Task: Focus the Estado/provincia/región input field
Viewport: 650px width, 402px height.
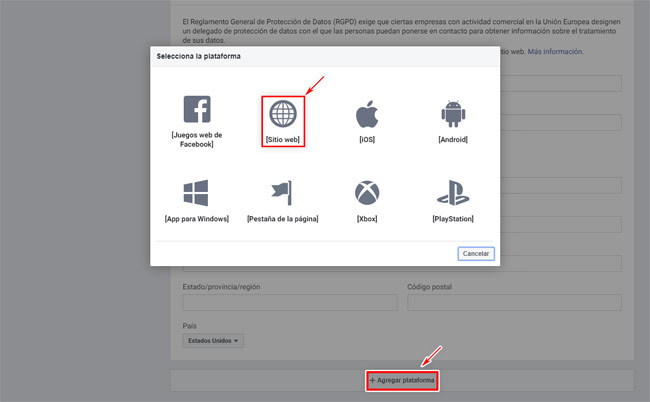Action: [x=290, y=303]
